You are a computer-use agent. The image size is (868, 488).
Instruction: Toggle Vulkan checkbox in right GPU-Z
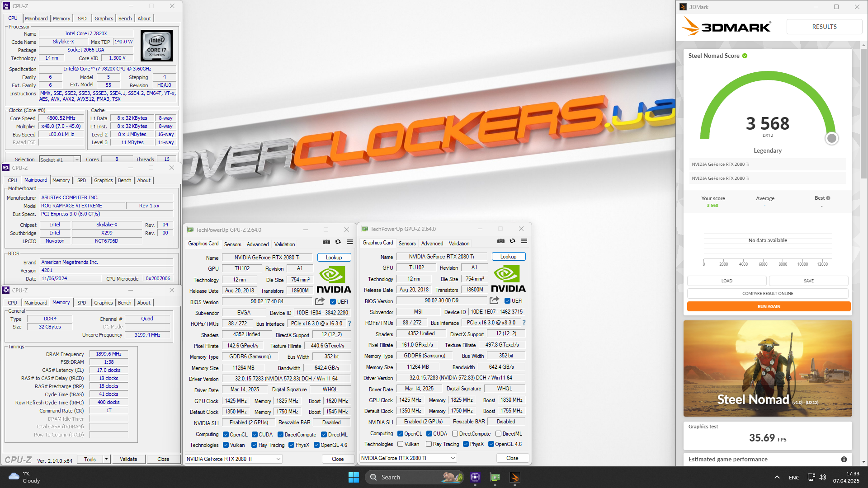click(400, 444)
